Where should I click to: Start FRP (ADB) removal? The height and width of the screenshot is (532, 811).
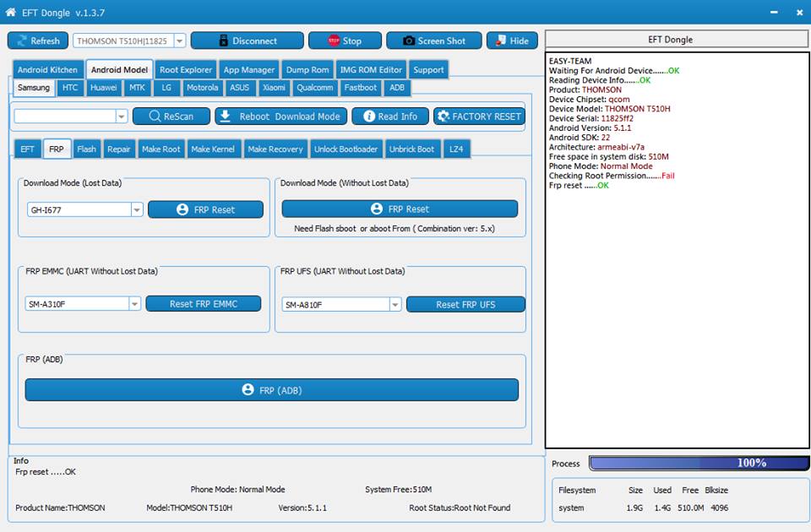pos(271,390)
